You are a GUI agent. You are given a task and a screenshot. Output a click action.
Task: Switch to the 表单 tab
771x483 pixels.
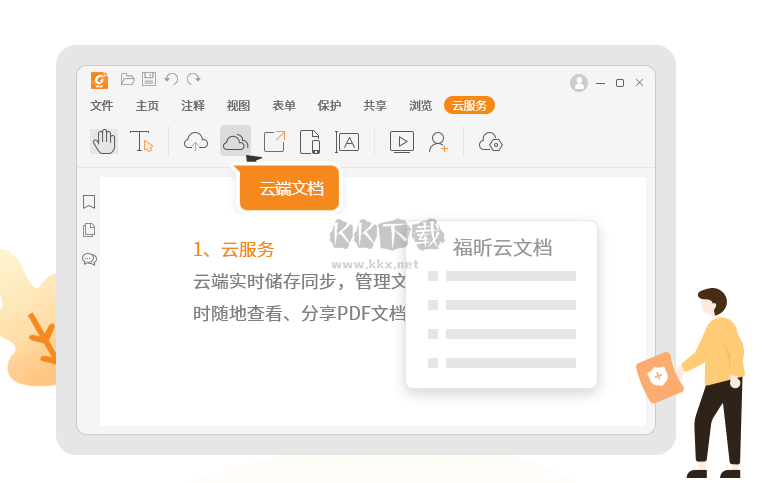click(284, 106)
